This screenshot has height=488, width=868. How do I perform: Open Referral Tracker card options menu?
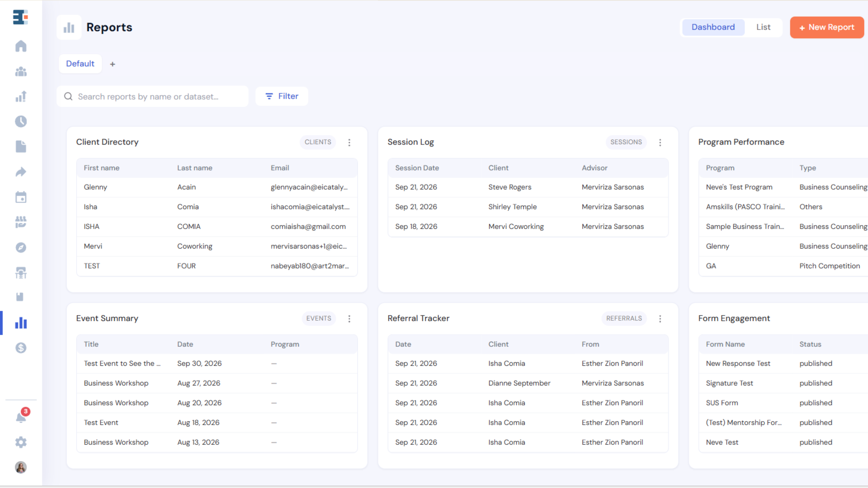660,319
